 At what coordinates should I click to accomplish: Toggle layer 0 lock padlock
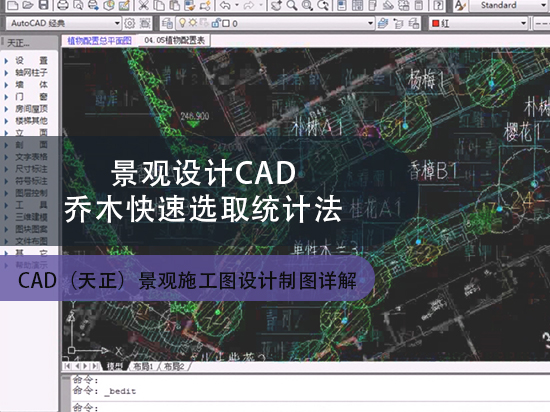click(x=215, y=23)
